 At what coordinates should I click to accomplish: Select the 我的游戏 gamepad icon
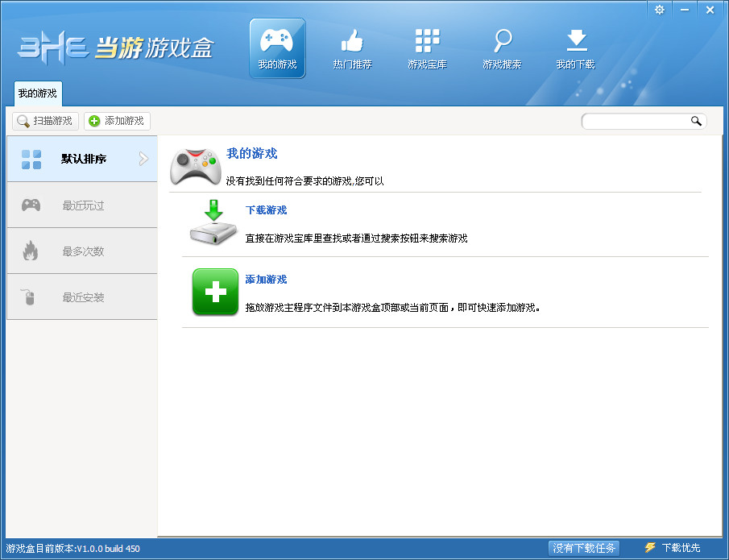(x=277, y=40)
